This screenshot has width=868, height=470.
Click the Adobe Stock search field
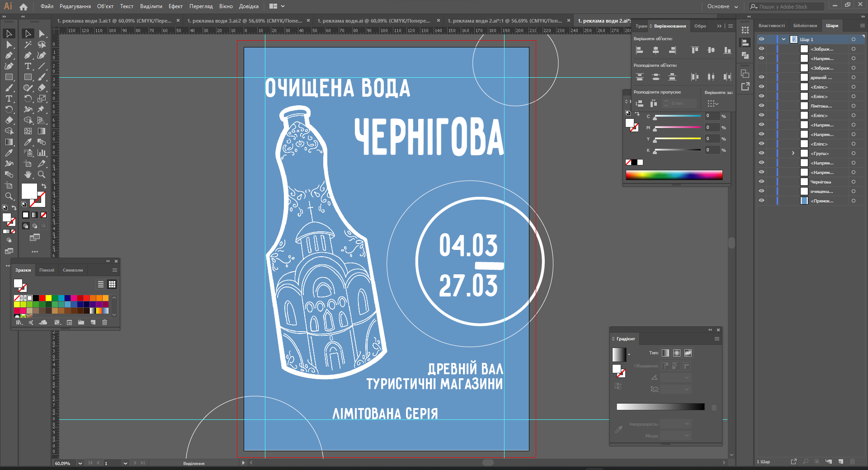789,7
